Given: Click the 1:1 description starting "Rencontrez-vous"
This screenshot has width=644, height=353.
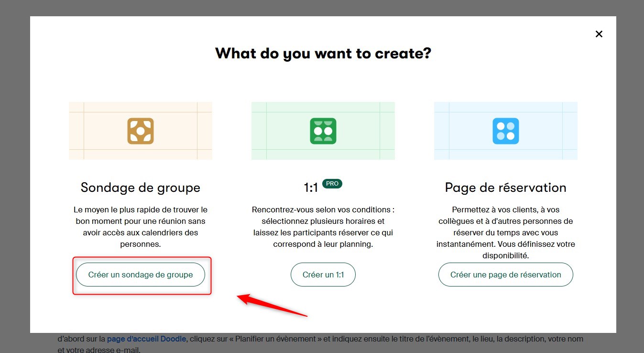Looking at the screenshot, I should coord(323,227).
